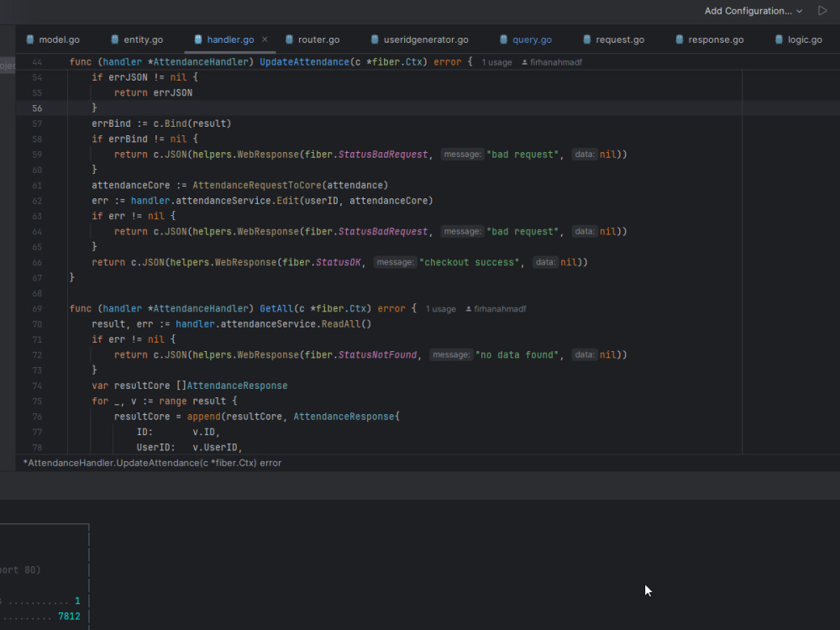Click c.Bind(result) on line 57
Viewport: 840px width, 630px height.
click(192, 123)
